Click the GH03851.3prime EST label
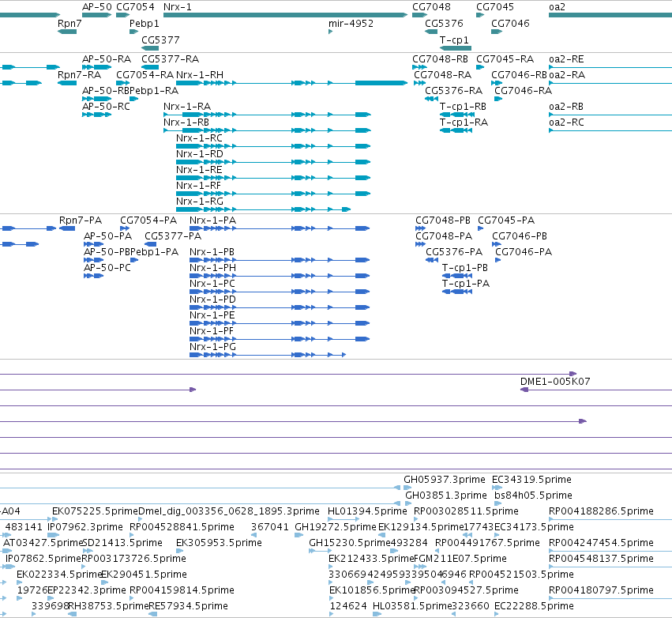This screenshot has width=672, height=618. point(445,496)
